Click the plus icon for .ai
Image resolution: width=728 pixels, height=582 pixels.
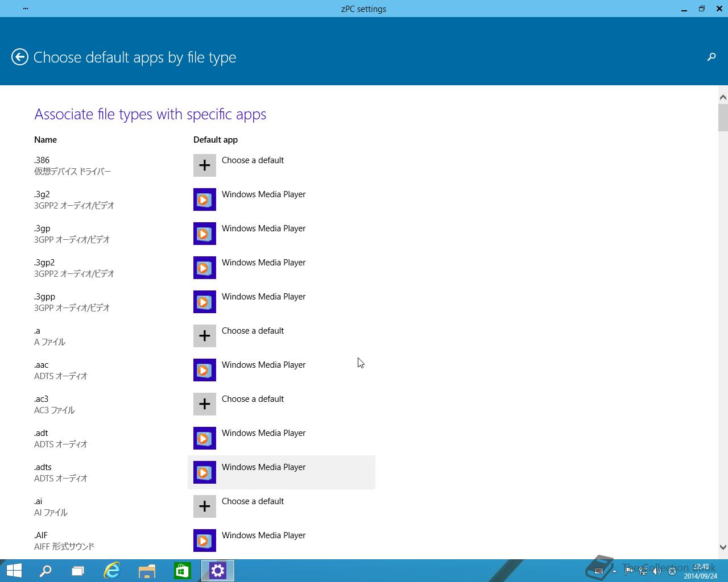205,506
